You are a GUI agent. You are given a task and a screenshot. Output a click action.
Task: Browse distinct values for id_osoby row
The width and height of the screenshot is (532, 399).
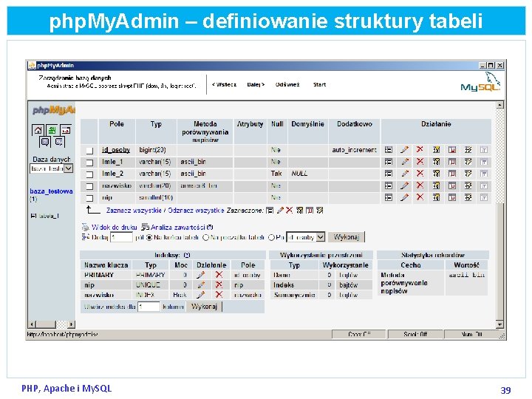pos(389,149)
